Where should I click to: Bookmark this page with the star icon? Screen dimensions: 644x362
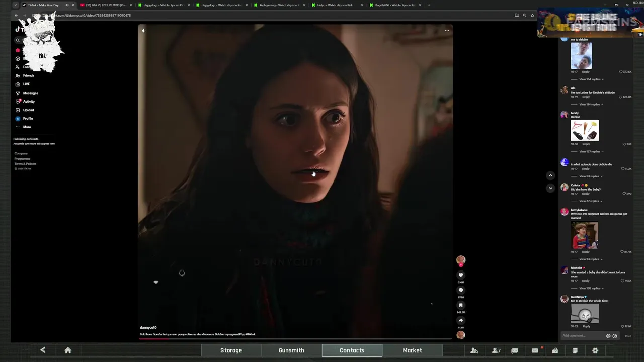point(532,15)
